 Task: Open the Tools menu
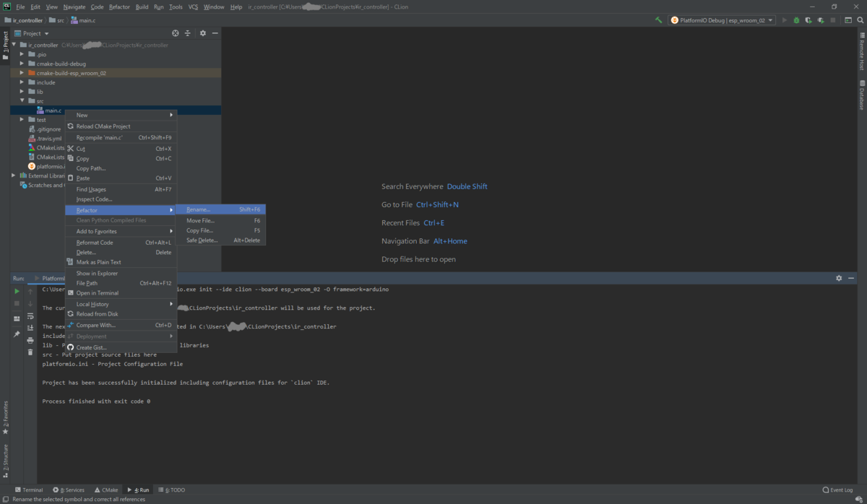[x=176, y=6]
